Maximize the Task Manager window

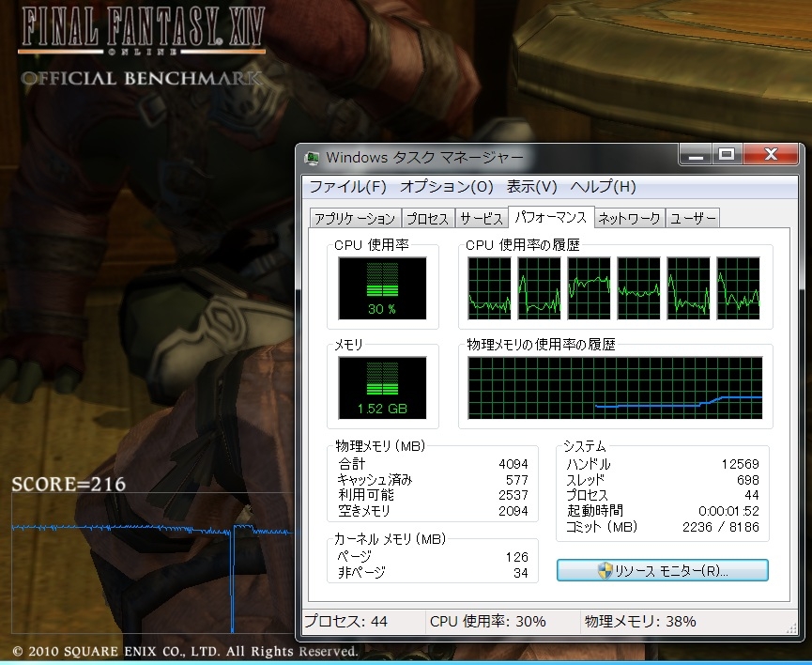click(727, 154)
